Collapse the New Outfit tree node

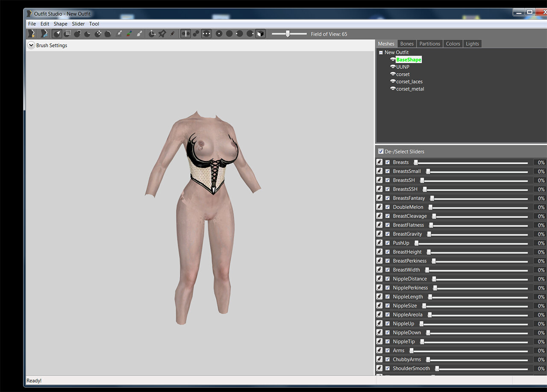(x=380, y=53)
